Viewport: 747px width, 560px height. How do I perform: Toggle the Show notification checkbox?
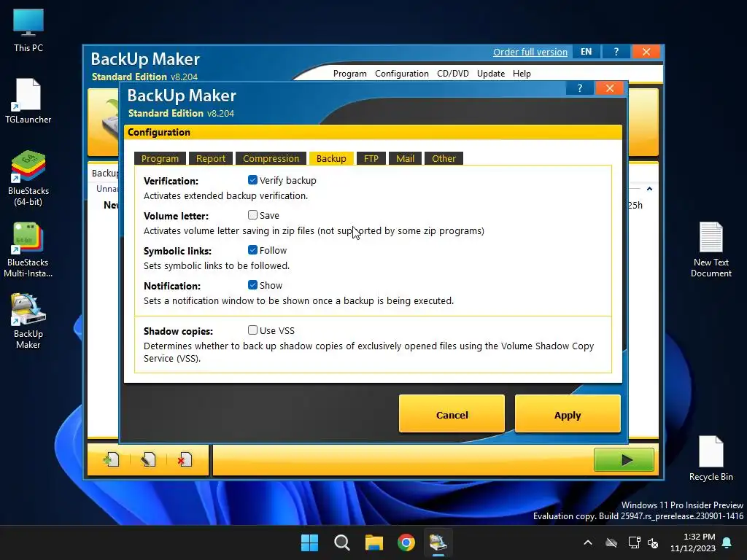252,285
